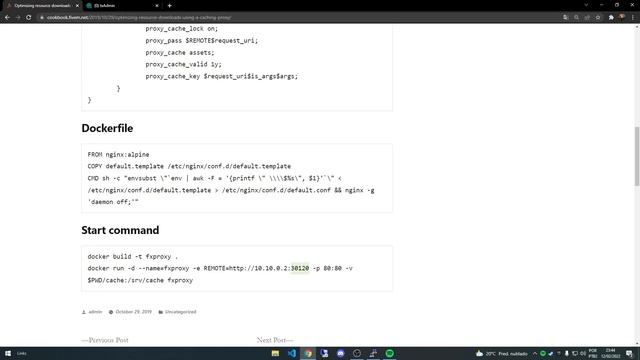Open the October 29, 2019 date link
This screenshot has width=640, height=360.
pyautogui.click(x=133, y=312)
